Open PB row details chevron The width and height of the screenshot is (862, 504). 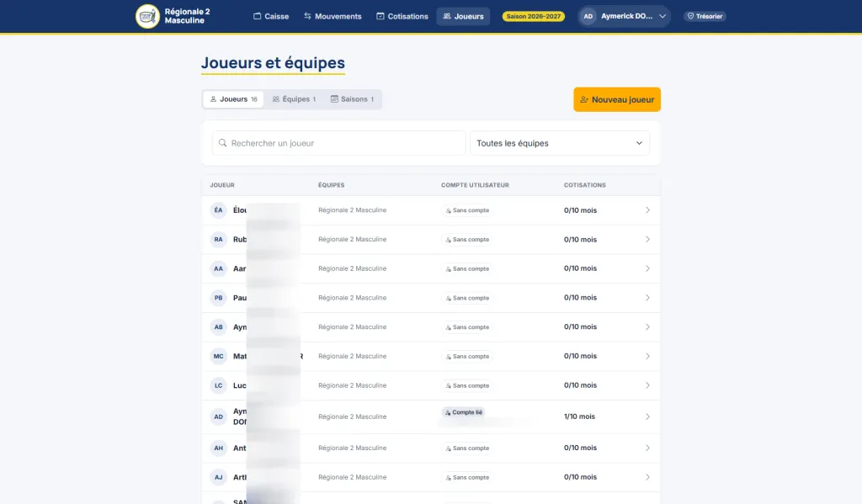647,298
